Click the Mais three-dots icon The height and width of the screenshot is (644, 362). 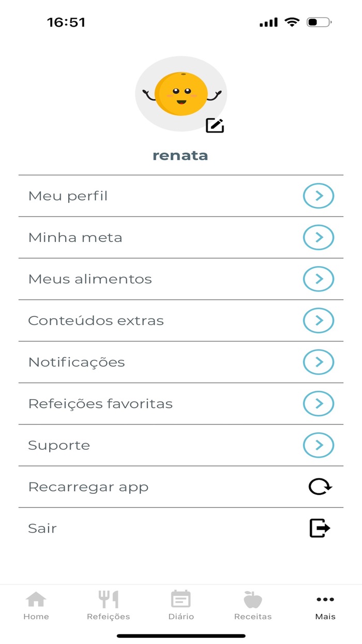325,598
